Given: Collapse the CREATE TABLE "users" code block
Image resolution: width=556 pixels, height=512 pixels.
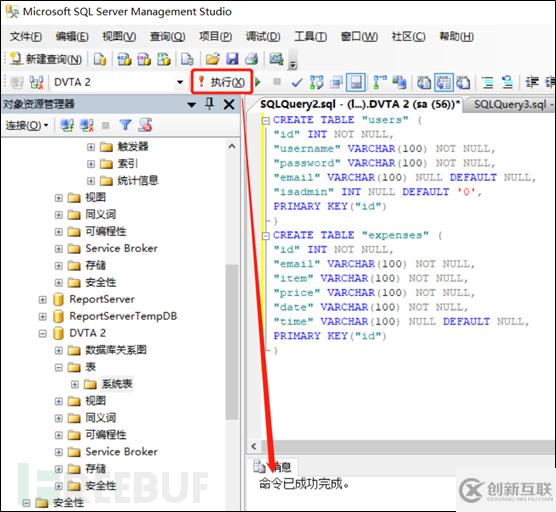Looking at the screenshot, I should click(x=266, y=121).
